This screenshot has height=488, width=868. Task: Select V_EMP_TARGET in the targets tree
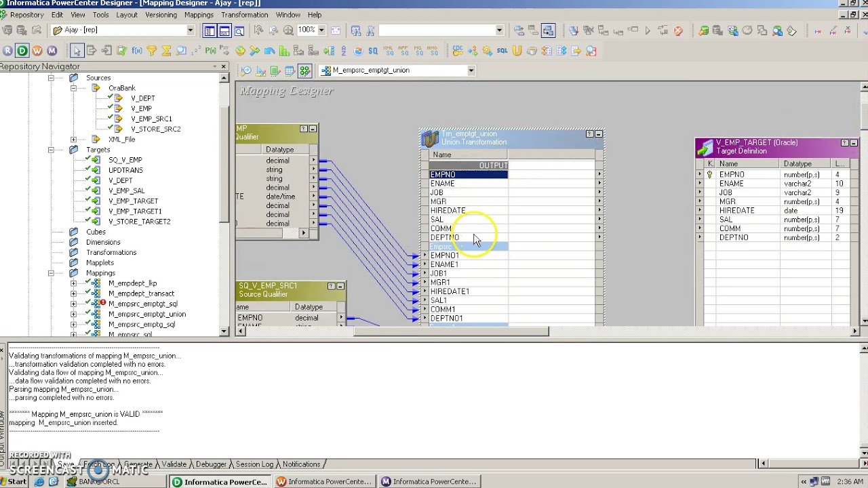point(133,201)
